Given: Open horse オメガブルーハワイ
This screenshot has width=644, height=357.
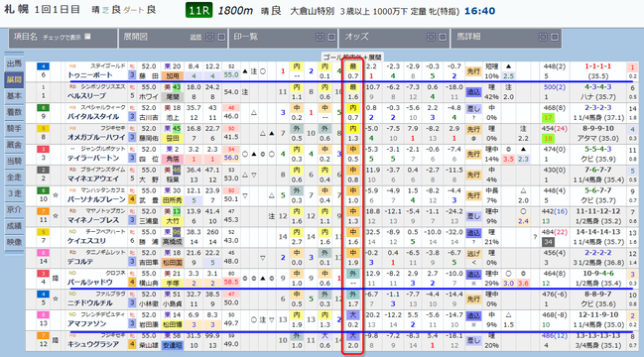Looking at the screenshot, I should (x=96, y=138).
